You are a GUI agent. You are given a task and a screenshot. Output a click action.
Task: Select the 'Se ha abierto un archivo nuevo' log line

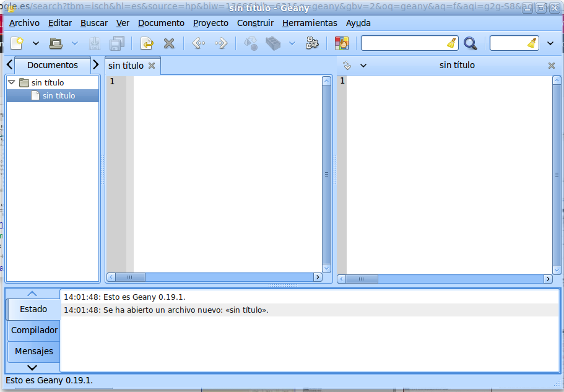click(310, 310)
